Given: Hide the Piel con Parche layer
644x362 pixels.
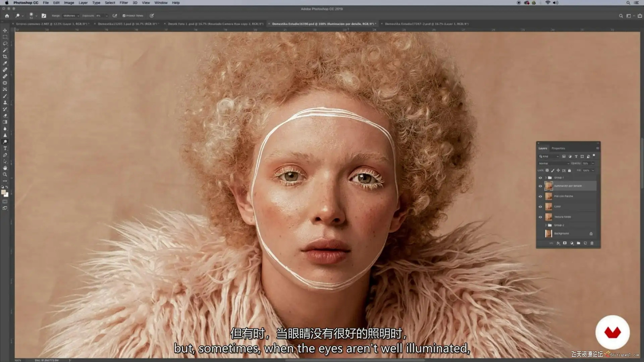Looking at the screenshot, I should point(540,196).
